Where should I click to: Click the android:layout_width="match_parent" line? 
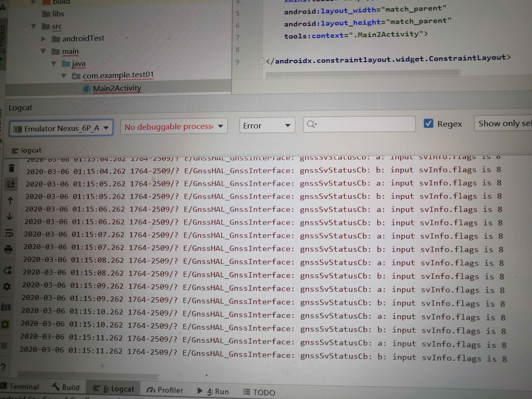(x=365, y=10)
